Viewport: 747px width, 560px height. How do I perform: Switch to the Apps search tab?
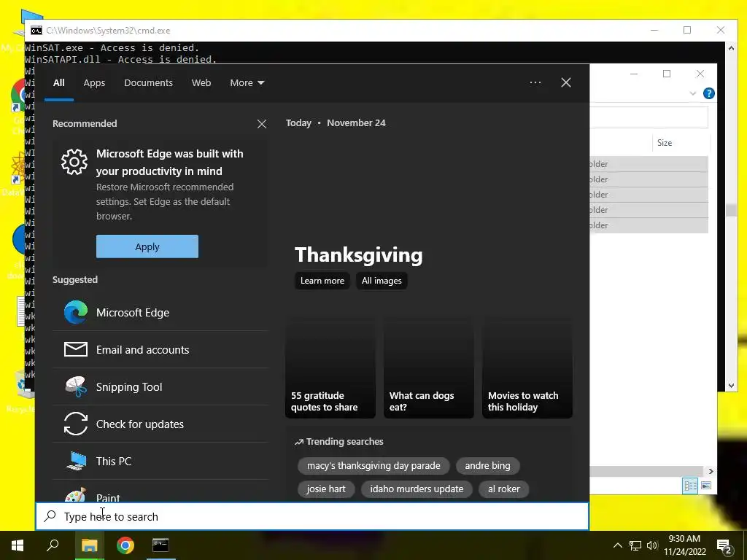pyautogui.click(x=94, y=83)
